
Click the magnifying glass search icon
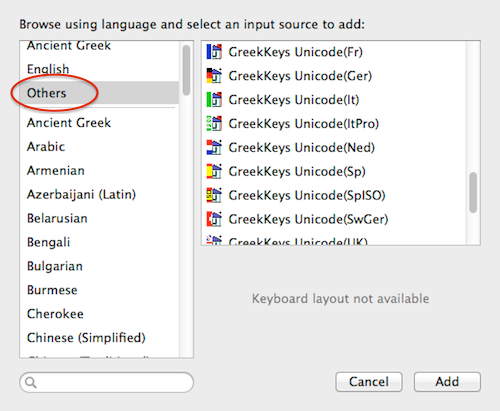[31, 382]
